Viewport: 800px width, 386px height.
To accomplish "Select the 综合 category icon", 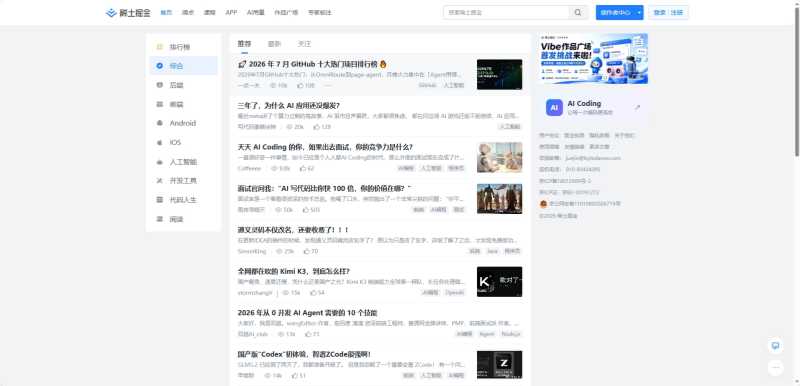I will (x=159, y=66).
